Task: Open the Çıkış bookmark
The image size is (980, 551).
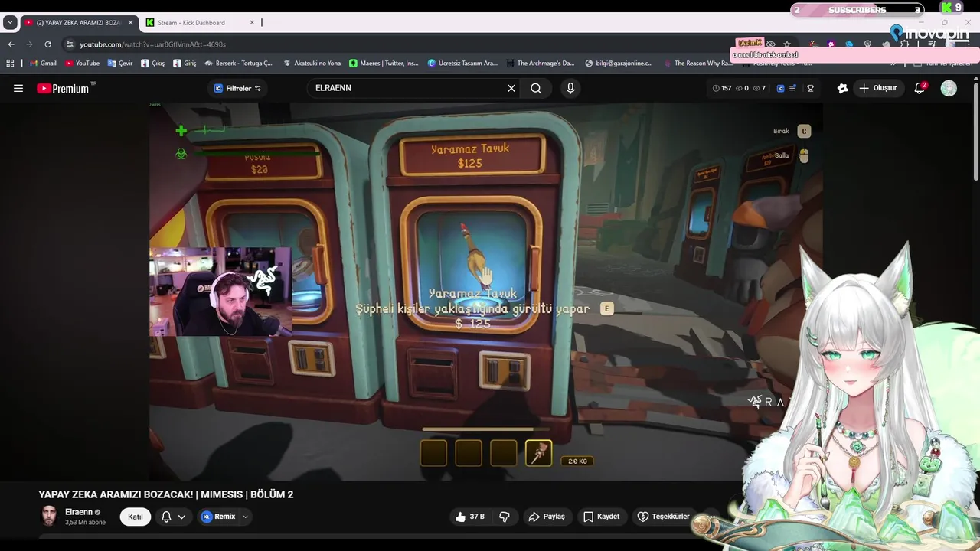Action: (152, 64)
